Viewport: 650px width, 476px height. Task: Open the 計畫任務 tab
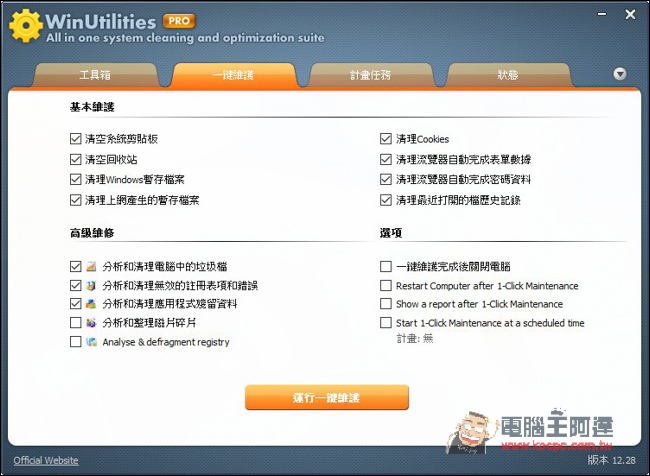pos(371,75)
